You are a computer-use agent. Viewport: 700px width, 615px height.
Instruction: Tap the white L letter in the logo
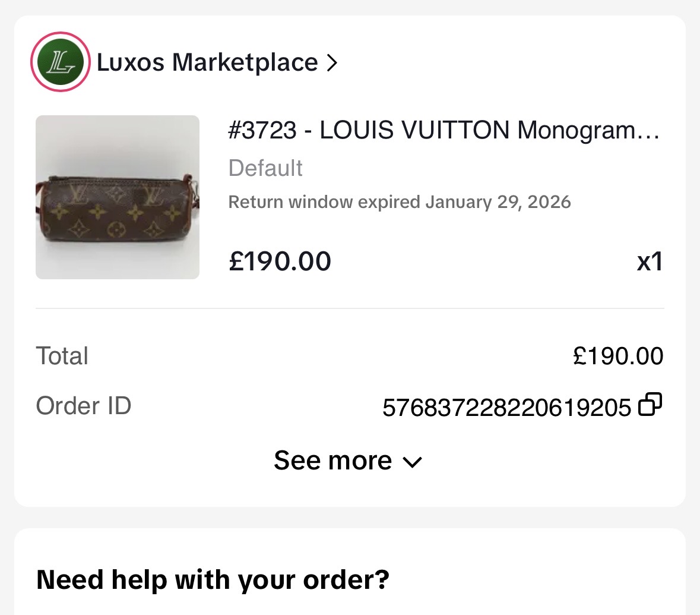61,62
